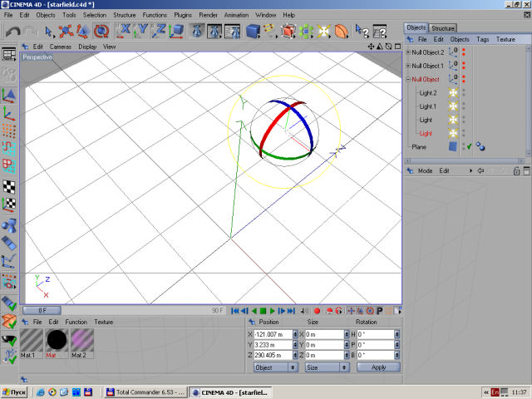Image resolution: width=532 pixels, height=399 pixels.
Task: Switch to the Structure tab
Action: pyautogui.click(x=443, y=28)
